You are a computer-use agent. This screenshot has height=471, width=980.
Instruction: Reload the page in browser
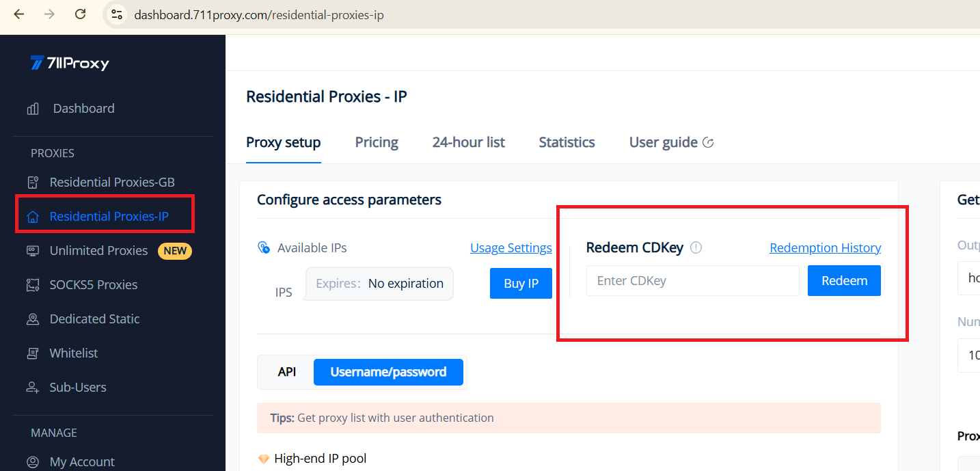pos(81,14)
